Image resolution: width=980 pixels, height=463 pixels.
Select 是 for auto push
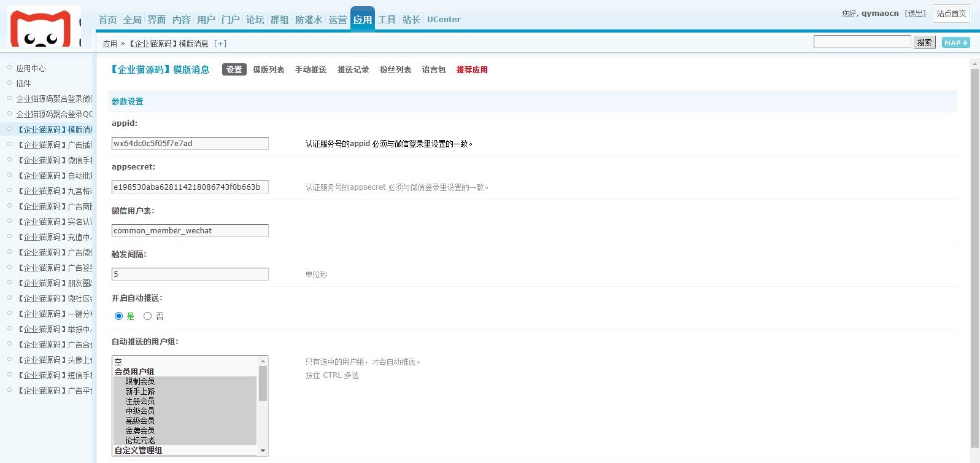[x=118, y=316]
